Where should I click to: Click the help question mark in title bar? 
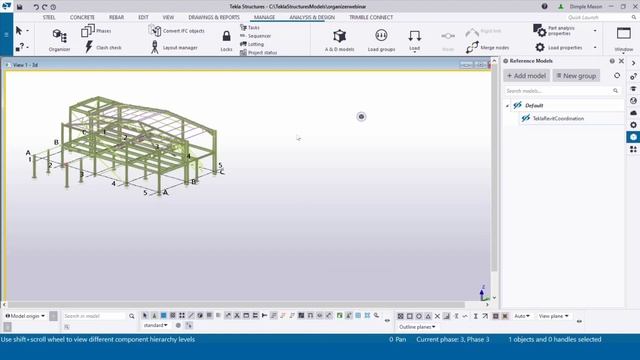pos(544,7)
